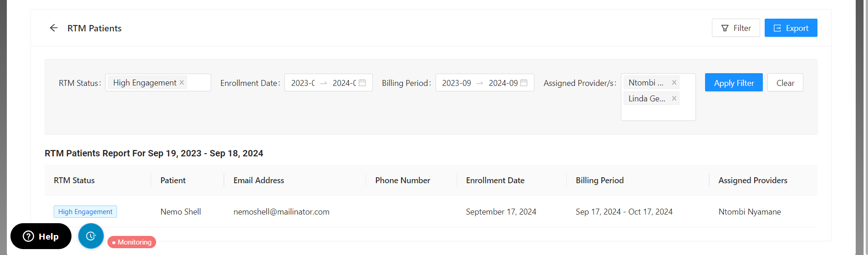Click the blue clock floating icon
Screen dimensions: 868x255
coord(91,236)
